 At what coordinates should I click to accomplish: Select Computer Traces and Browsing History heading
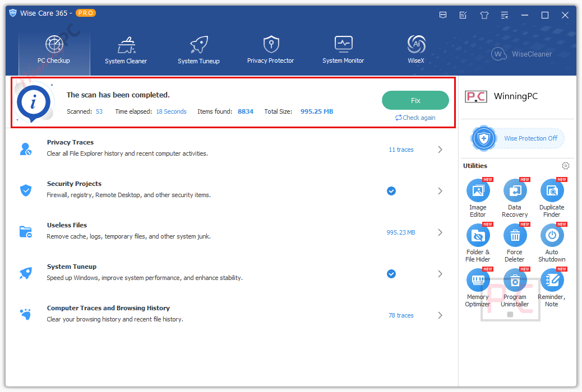108,308
